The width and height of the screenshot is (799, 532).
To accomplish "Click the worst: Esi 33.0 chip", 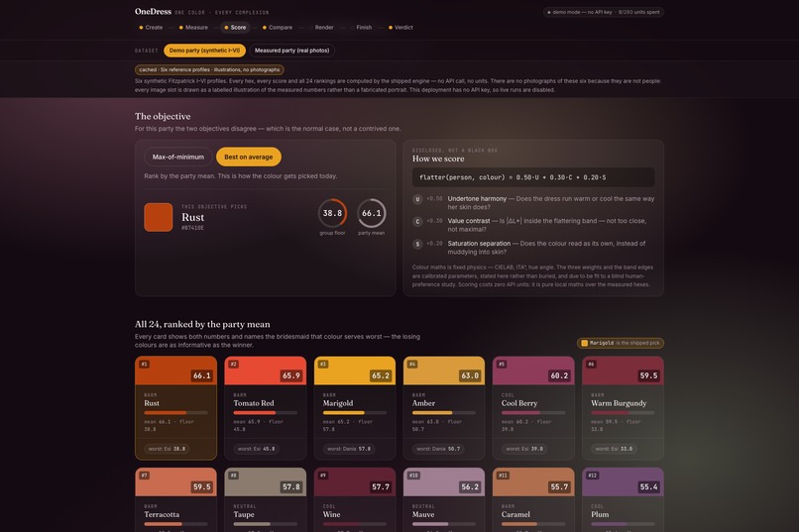I will pyautogui.click(x=614, y=449).
